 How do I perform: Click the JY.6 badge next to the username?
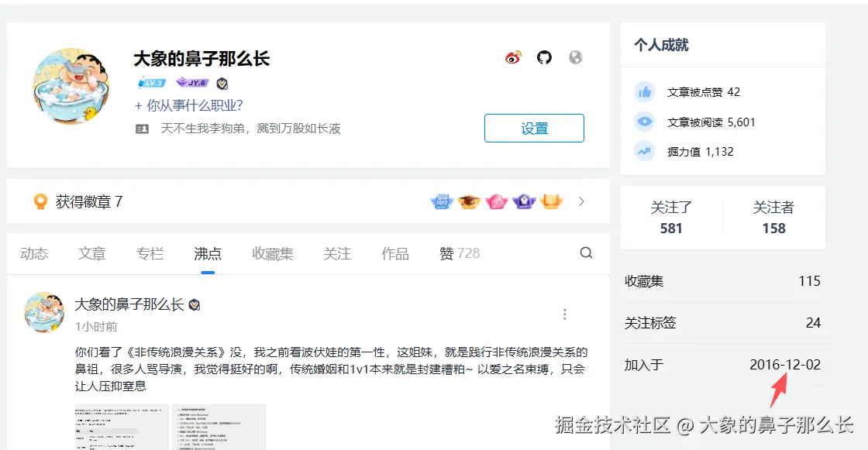[192, 82]
